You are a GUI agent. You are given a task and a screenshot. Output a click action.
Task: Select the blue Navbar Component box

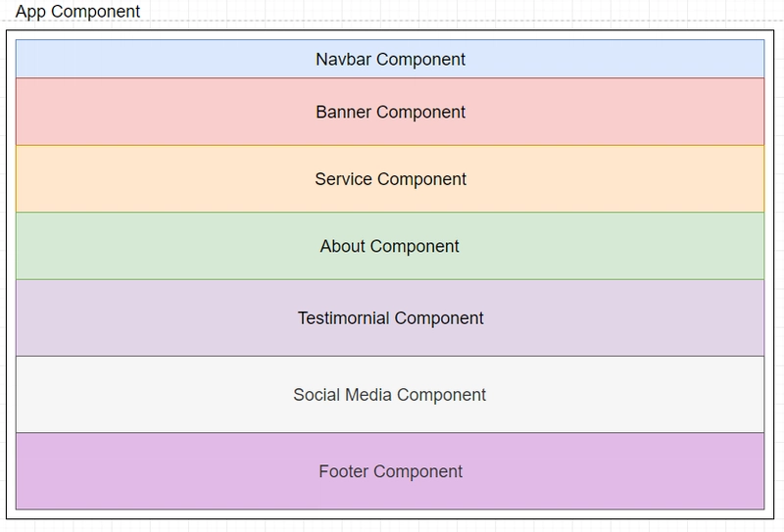click(390, 59)
